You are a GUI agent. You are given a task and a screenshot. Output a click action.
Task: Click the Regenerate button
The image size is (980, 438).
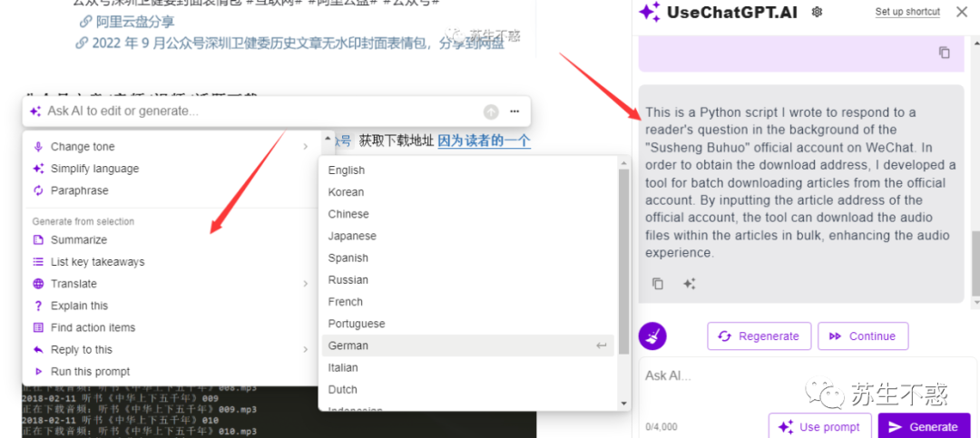759,336
